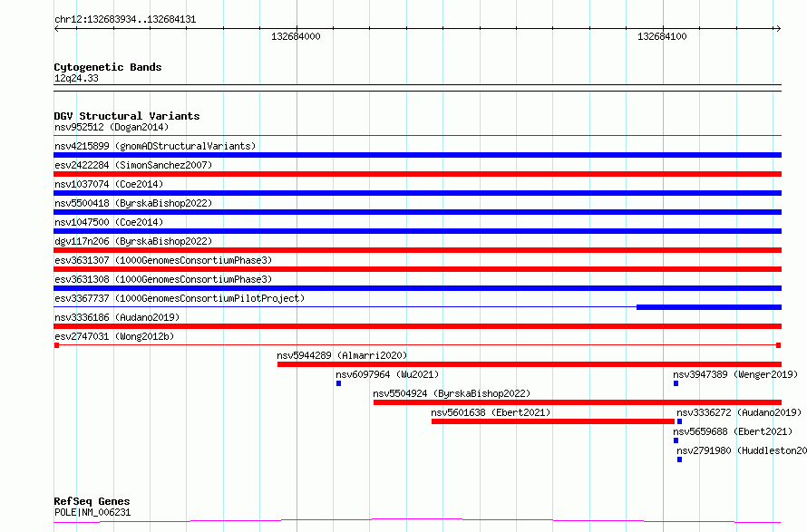This screenshot has height=532, width=807.
Task: Click the DGV Structural Variants track title
Action: [x=127, y=116]
